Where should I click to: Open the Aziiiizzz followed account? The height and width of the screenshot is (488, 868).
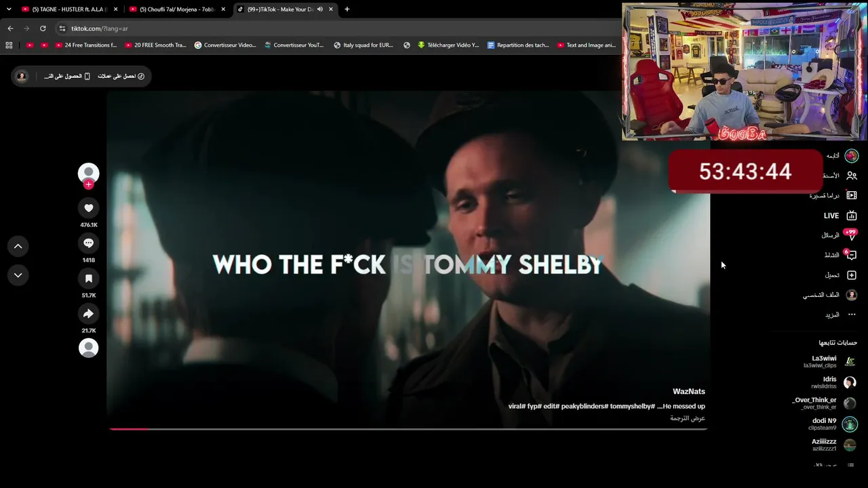point(833,445)
